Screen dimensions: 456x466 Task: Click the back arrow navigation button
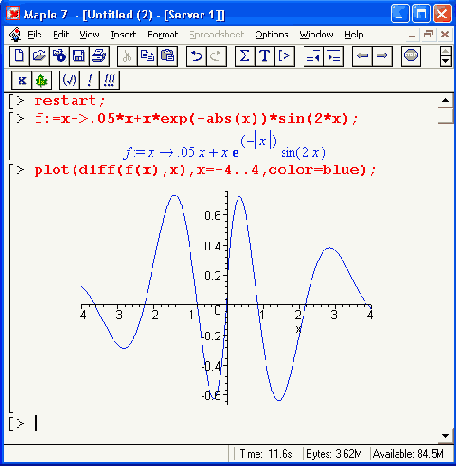pos(362,56)
